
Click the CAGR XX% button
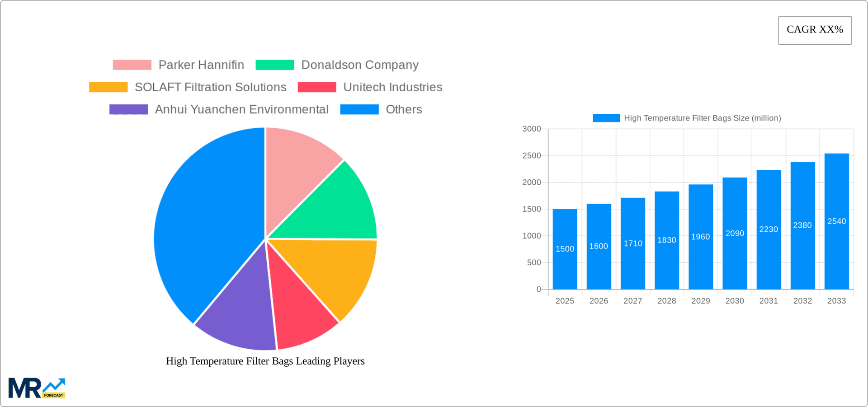(x=815, y=30)
